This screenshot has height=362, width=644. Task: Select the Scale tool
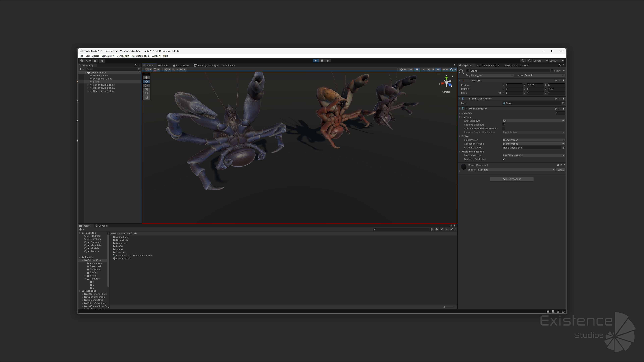coord(146,90)
